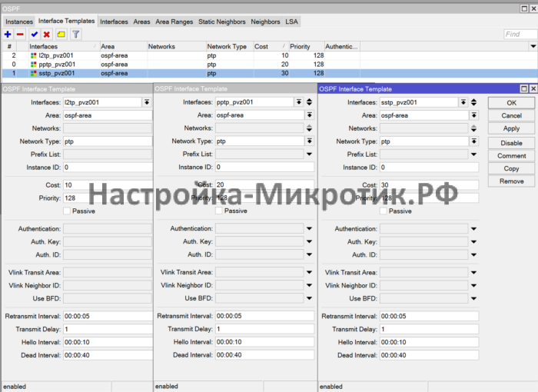This screenshot has width=538, height=392.
Task: Open the Neighbors tab
Action: (265, 22)
